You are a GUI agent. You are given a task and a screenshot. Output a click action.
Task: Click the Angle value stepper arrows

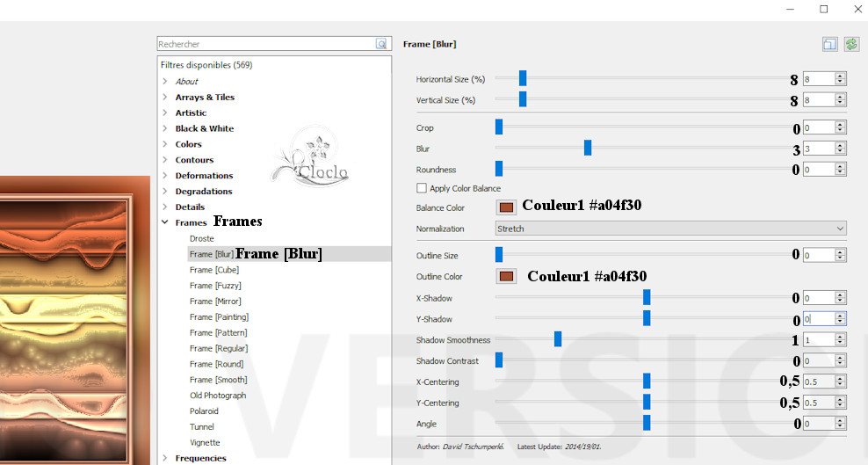840,424
